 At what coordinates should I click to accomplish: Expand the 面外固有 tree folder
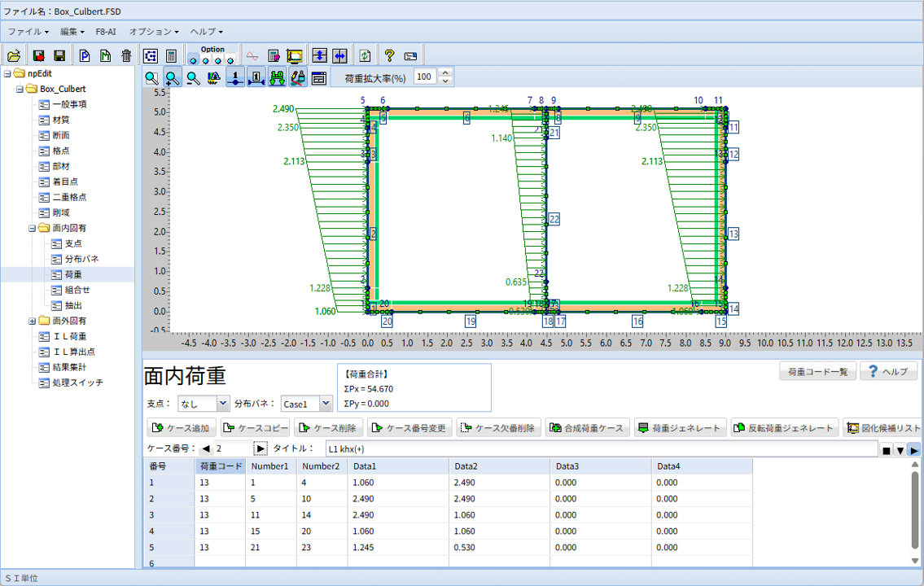click(33, 321)
